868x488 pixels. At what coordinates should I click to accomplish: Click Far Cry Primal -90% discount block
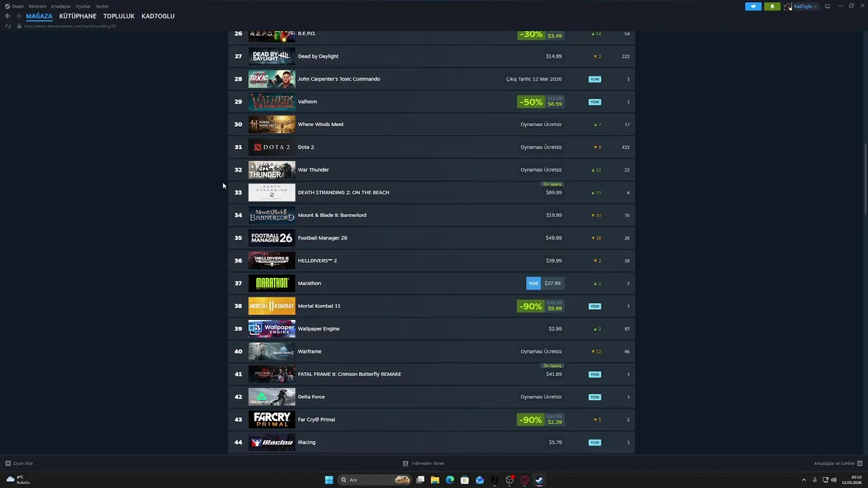(x=540, y=420)
